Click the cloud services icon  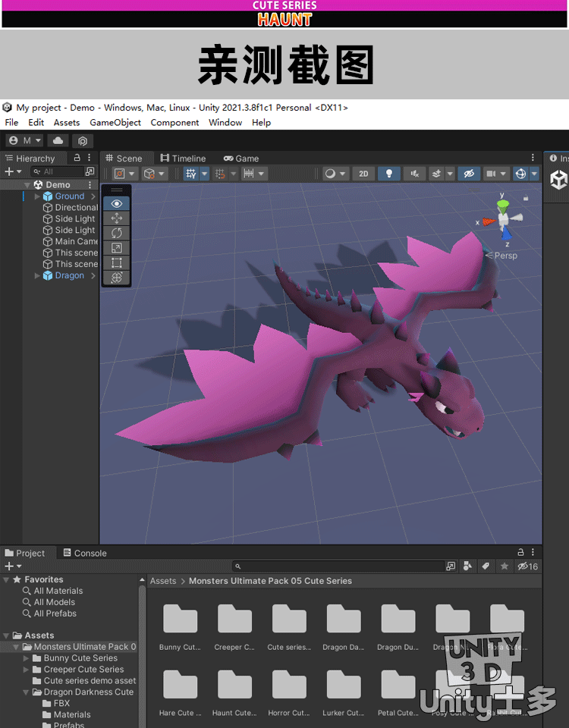coord(58,140)
